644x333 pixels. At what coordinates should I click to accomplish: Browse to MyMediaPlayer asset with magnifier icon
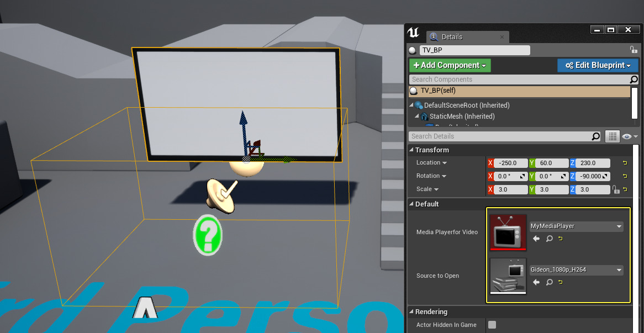pos(549,239)
